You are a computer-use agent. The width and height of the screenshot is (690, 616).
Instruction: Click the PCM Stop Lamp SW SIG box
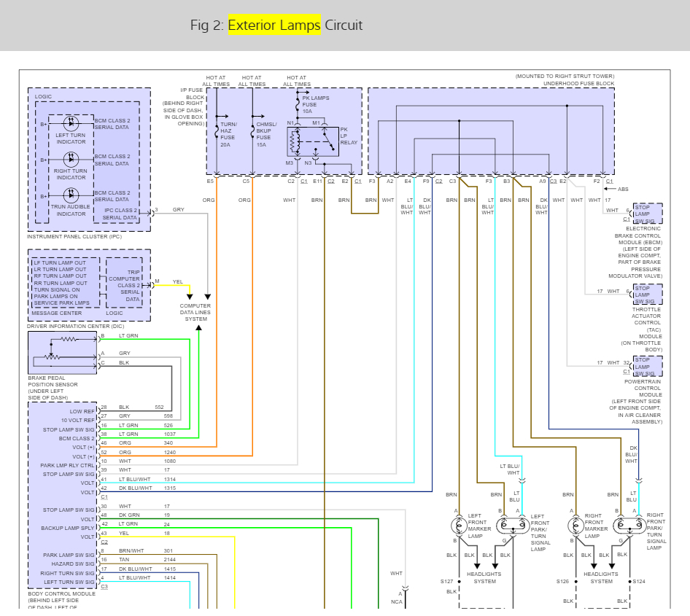point(648,366)
